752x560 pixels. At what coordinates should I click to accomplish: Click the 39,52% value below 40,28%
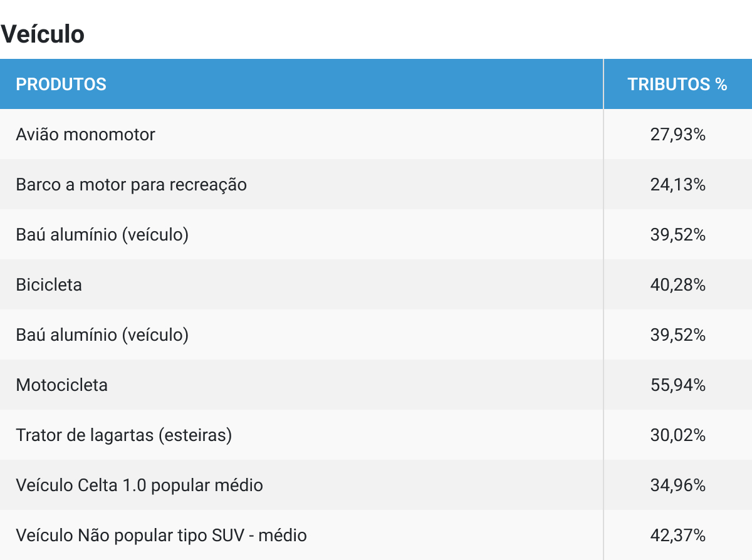point(678,335)
